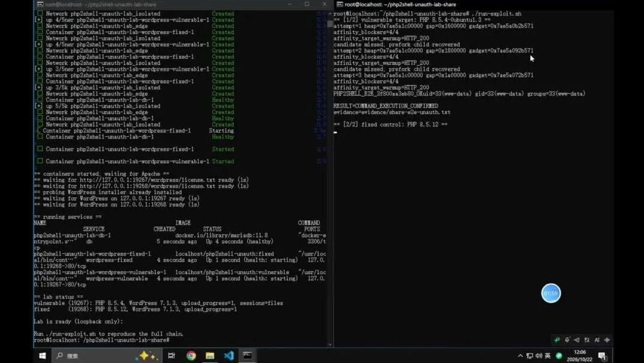The width and height of the screenshot is (644, 363).
Task: Click the '== lab status ==' heading
Action: click(58, 297)
